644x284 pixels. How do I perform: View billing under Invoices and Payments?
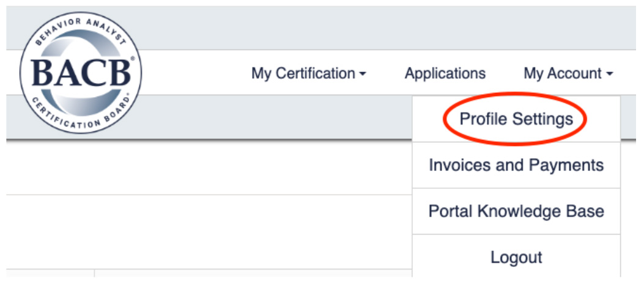(x=516, y=165)
